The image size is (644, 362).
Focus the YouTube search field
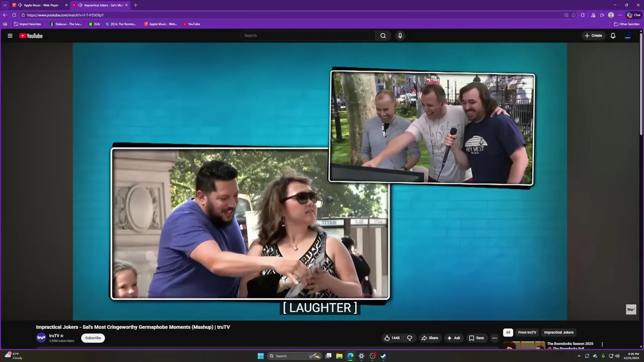coord(308,36)
